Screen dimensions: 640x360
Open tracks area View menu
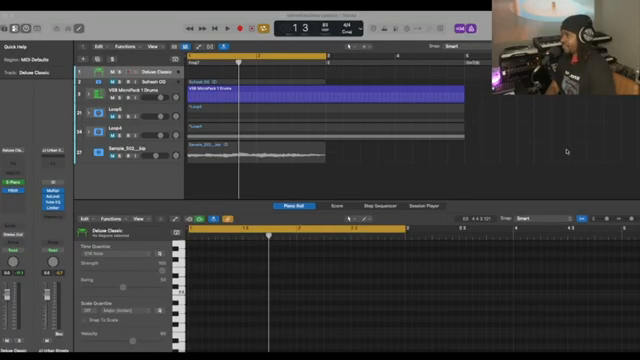click(155, 47)
